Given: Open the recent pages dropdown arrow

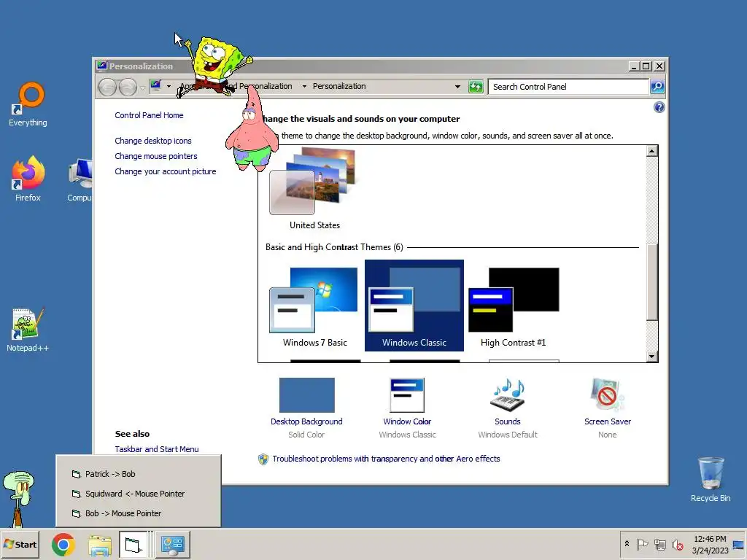Looking at the screenshot, I should [x=142, y=87].
